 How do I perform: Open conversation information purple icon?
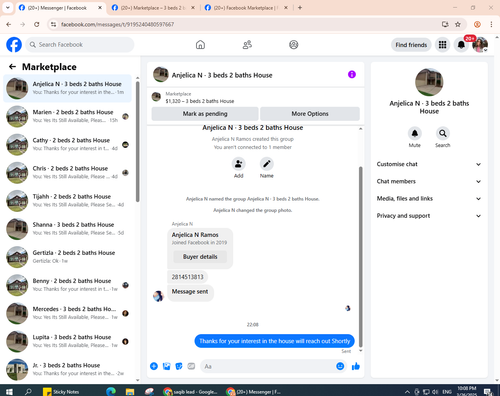(x=352, y=74)
